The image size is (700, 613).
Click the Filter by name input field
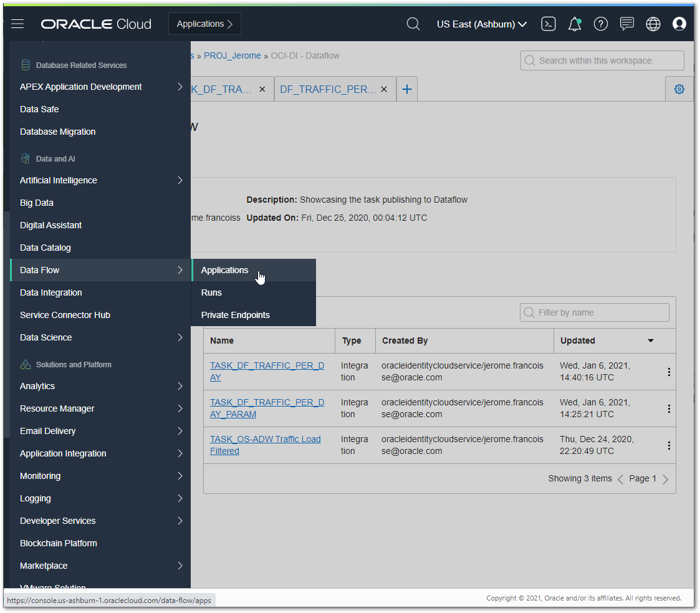(x=594, y=312)
